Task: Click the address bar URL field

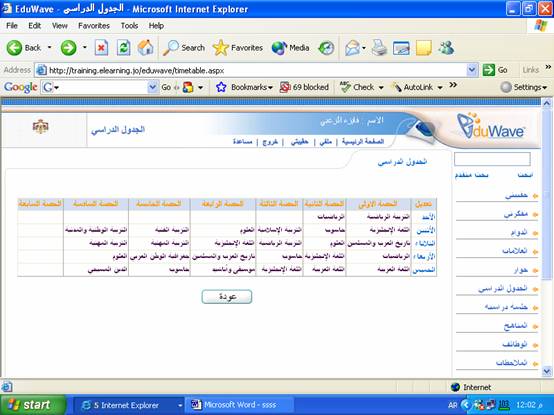Action: 256,70
